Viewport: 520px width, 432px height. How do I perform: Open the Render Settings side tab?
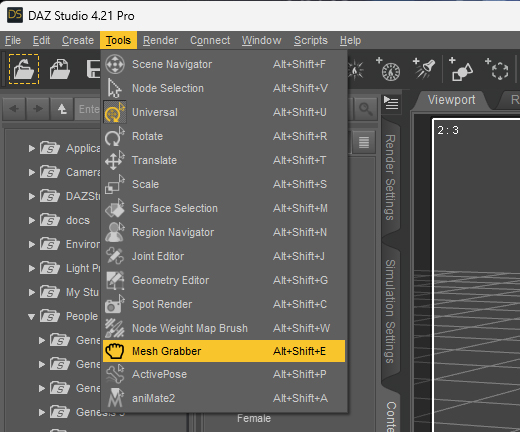390,177
